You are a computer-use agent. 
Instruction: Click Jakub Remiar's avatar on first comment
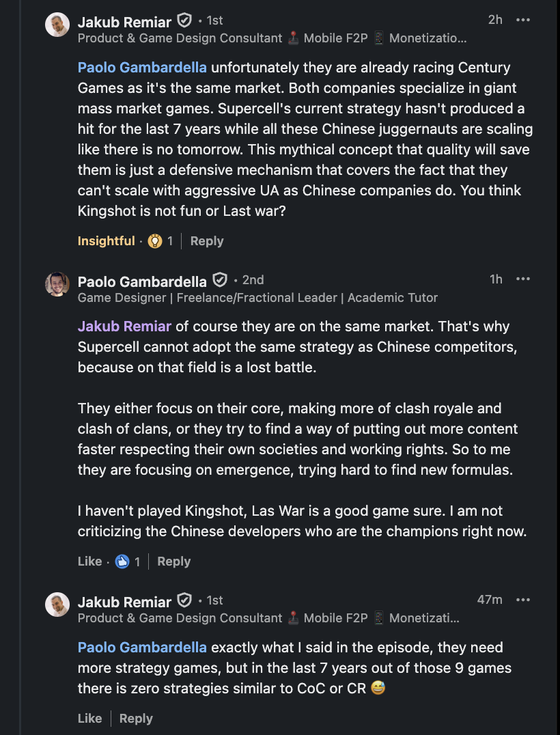57,25
